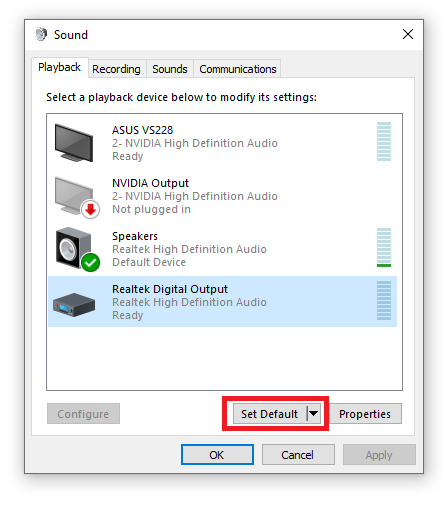Viewport: 445px width, 517px height.
Task: Close the Sound dialog window
Action: [408, 34]
